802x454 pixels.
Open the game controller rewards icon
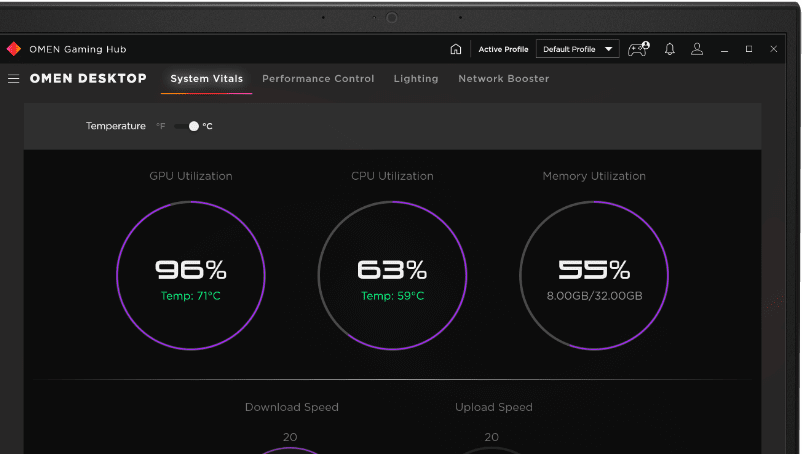[638, 49]
